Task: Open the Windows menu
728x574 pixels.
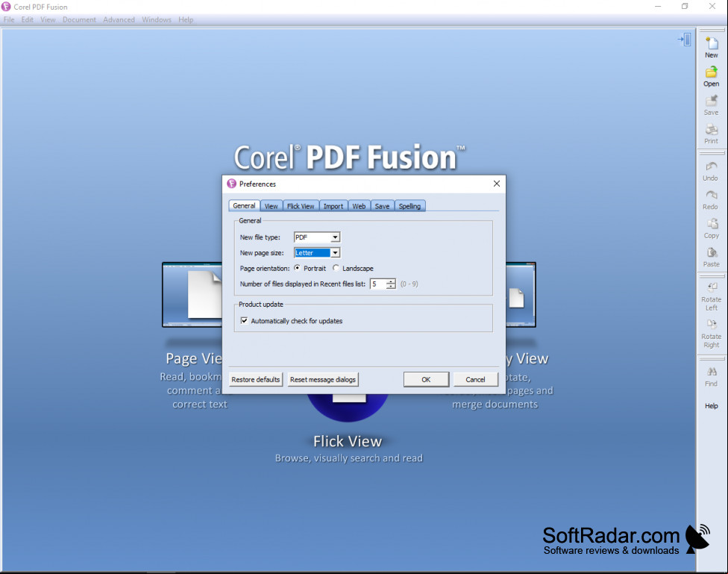Action: [157, 19]
